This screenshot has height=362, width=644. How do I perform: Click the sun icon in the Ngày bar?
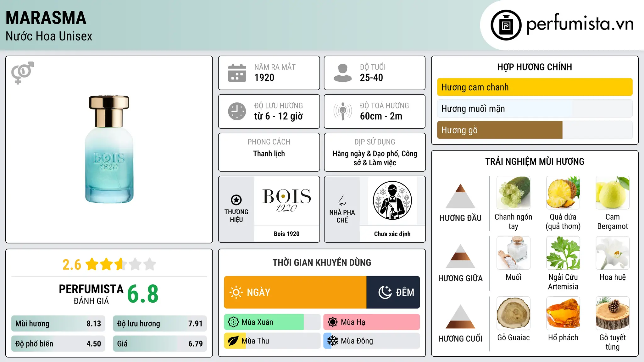tap(236, 292)
